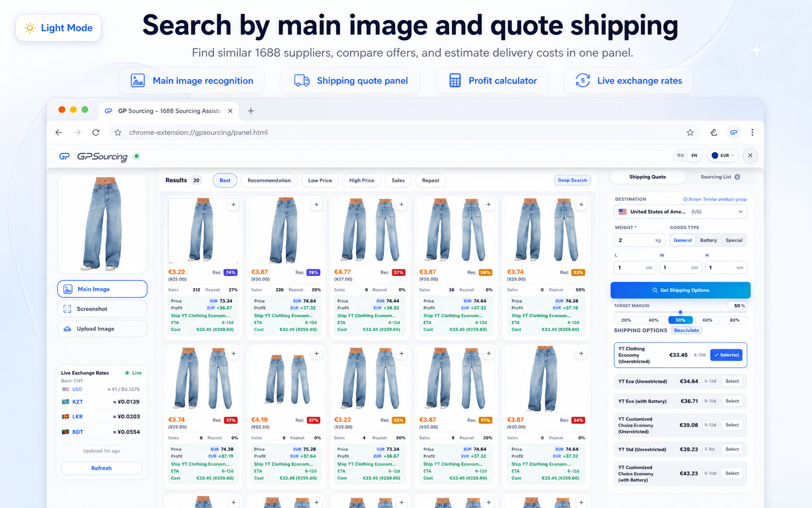Viewport: 812px width, 508px height.
Task: Select the YT Eco (Unrestricted) shipping option
Action: point(732,381)
